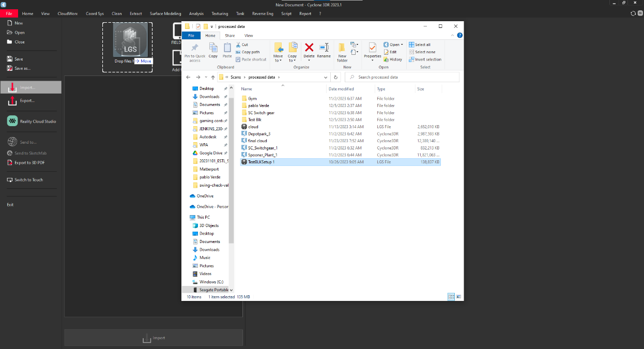
Task: Click the Save as icon in File menu
Action: click(x=10, y=68)
